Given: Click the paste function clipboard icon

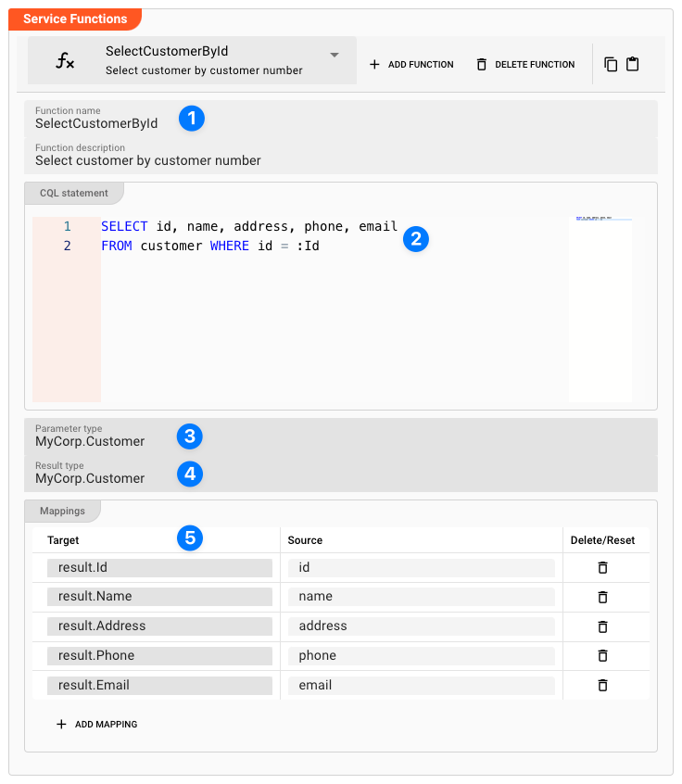Looking at the screenshot, I should (633, 65).
